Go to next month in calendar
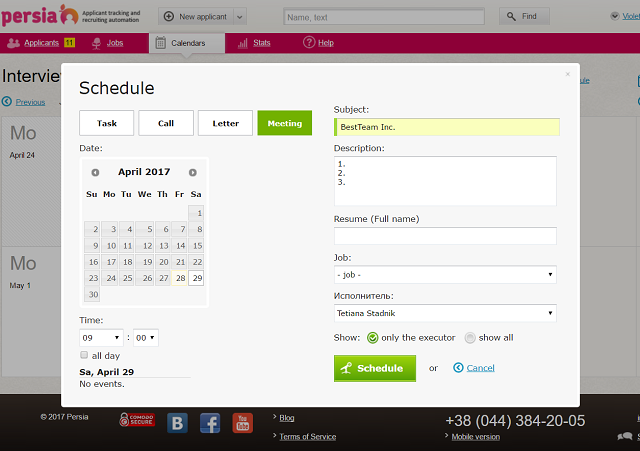 coord(193,172)
